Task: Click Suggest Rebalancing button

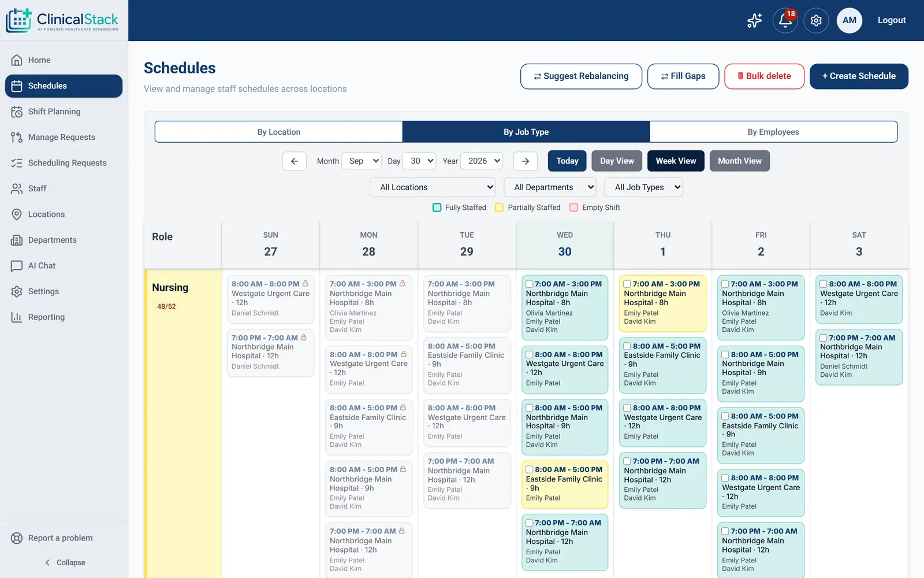Action: [581, 76]
